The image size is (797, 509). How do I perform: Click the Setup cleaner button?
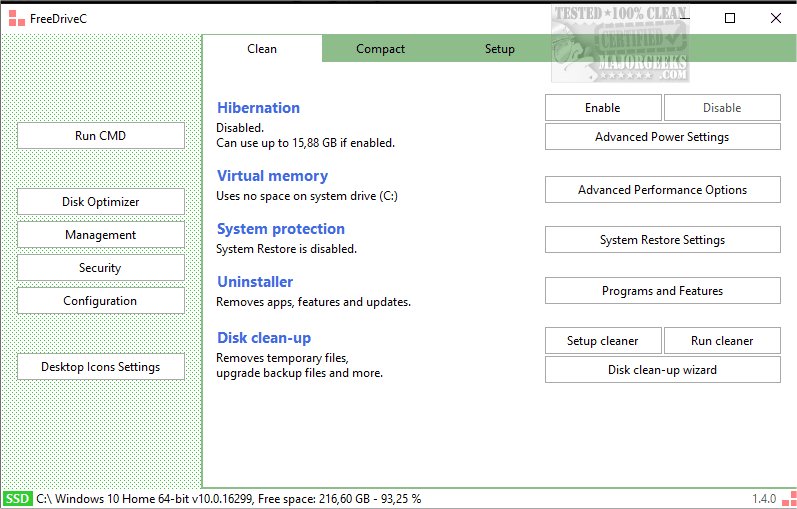pos(602,341)
